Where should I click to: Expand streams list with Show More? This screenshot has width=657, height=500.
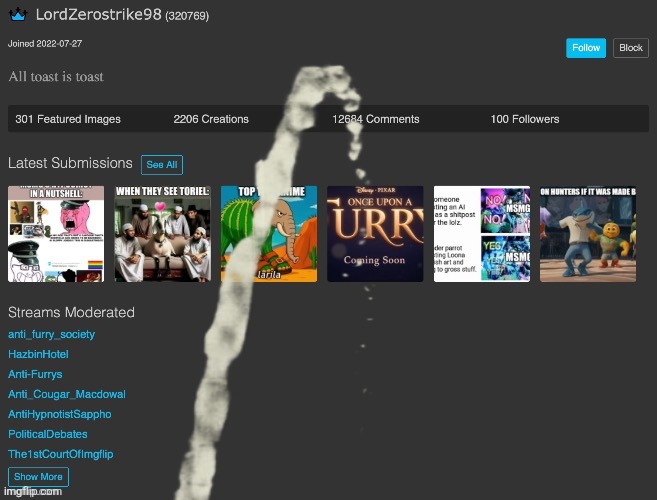tap(38, 477)
